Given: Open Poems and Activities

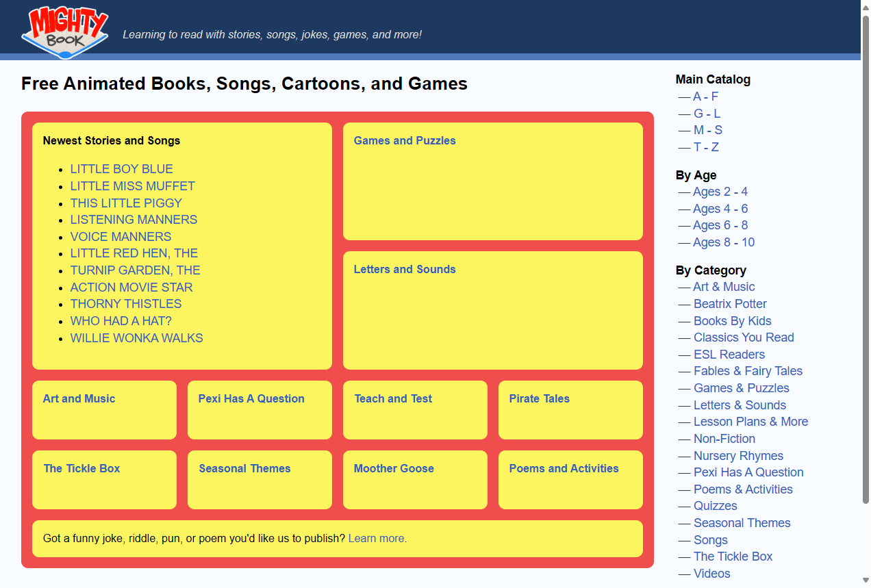Looking at the screenshot, I should [563, 468].
